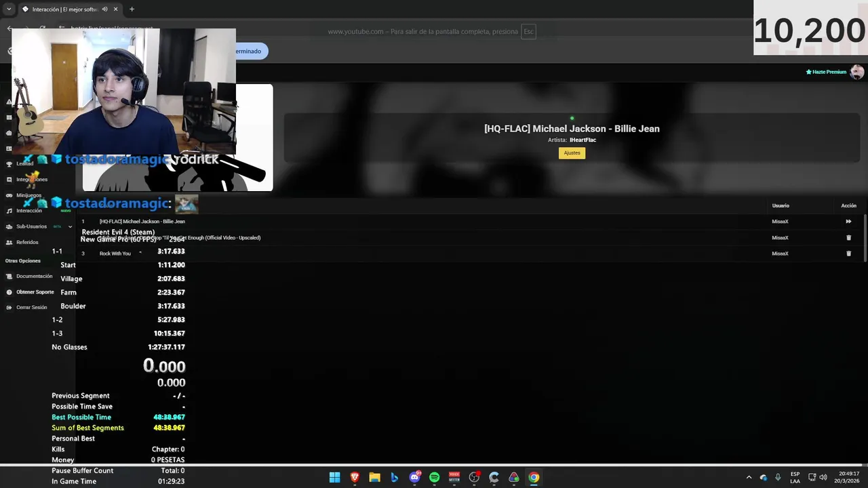Image resolution: width=868 pixels, height=488 pixels.
Task: Select the Interacción browser tab
Action: click(x=64, y=9)
